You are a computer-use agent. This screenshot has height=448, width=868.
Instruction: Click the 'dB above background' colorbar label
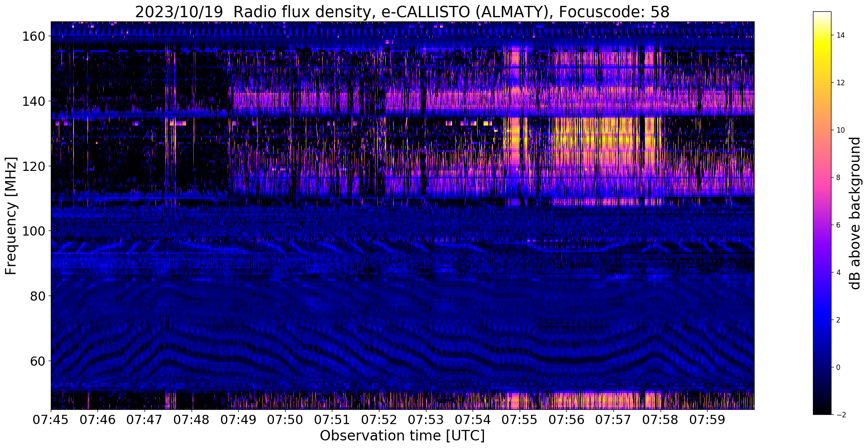(x=855, y=213)
